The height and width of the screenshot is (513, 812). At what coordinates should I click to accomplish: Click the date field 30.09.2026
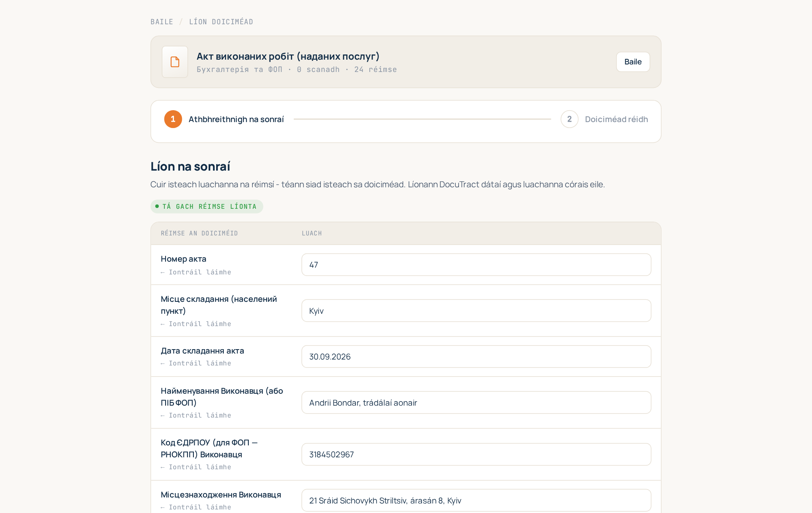(476, 357)
